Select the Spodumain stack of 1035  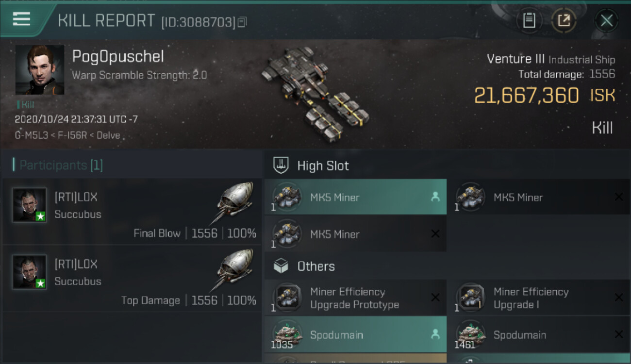pos(355,335)
